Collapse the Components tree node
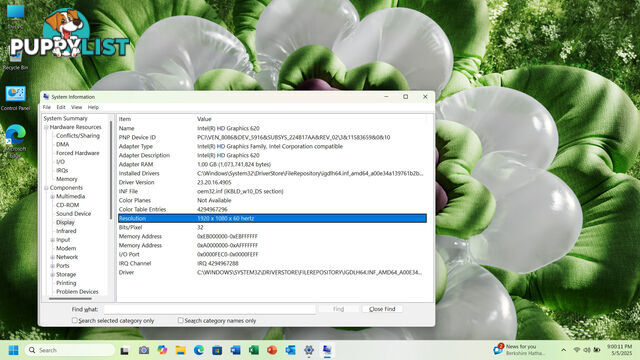This screenshot has height=360, width=640. 46,188
